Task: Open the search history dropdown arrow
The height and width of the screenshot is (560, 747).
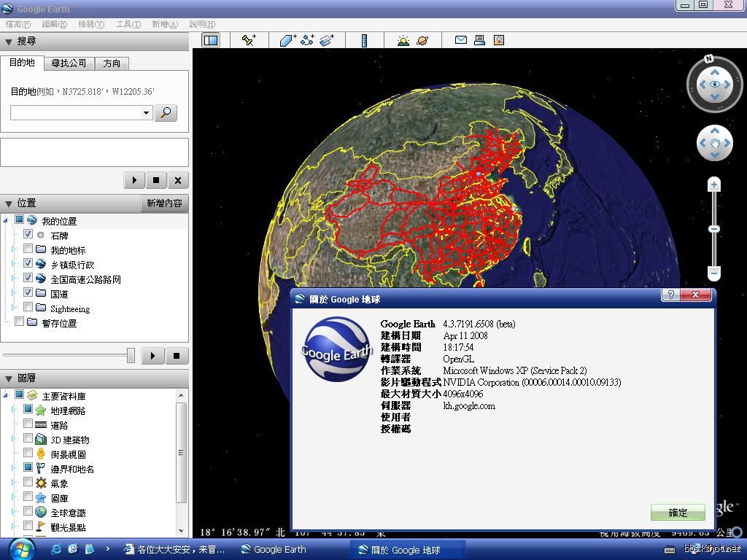Action: (x=146, y=113)
